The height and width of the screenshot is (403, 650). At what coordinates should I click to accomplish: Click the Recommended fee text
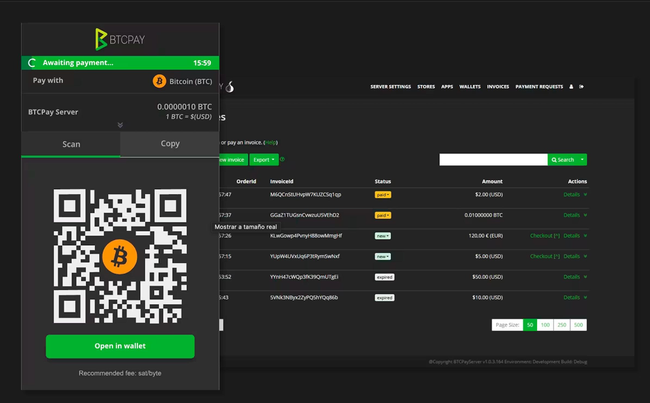[120, 373]
